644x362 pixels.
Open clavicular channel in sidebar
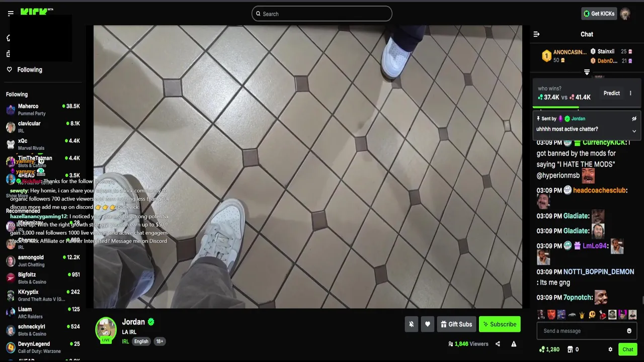pyautogui.click(x=43, y=127)
